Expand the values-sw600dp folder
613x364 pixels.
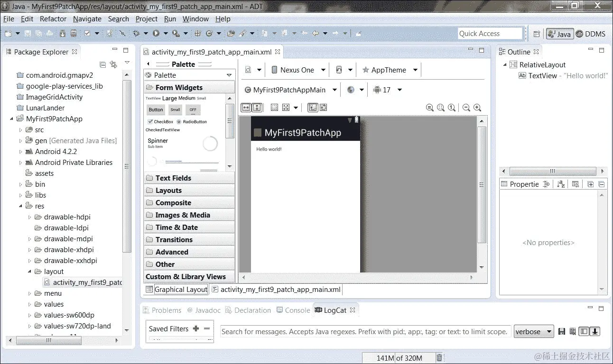coord(29,315)
